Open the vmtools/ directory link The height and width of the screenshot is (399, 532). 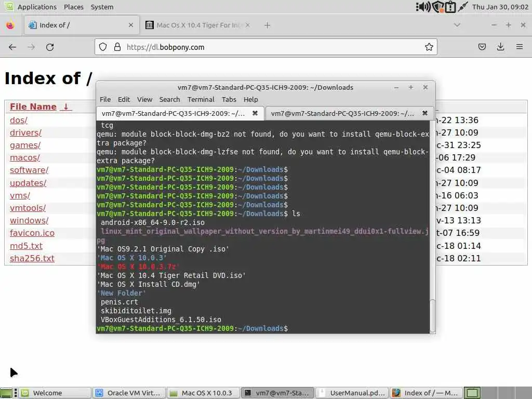28,208
